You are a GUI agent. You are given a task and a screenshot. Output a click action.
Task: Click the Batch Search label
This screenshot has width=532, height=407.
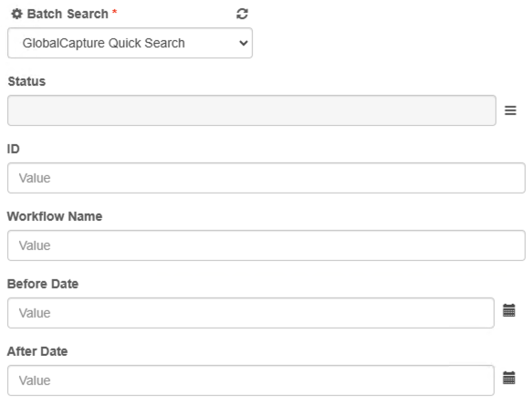point(68,14)
